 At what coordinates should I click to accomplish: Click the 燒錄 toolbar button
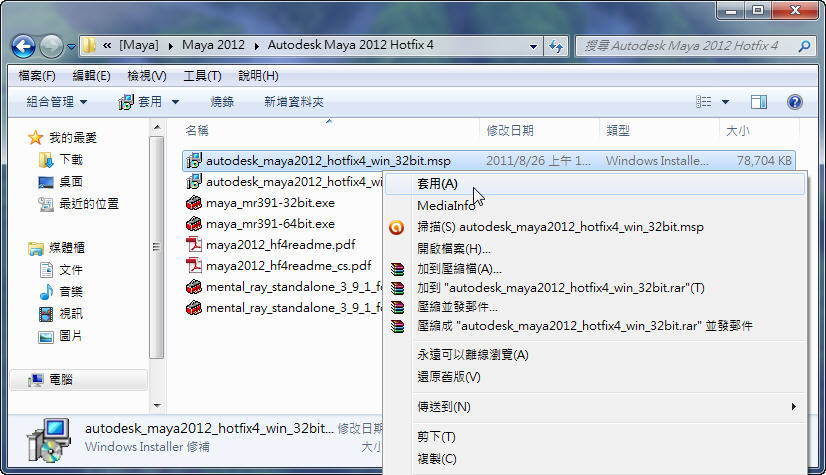click(x=222, y=102)
